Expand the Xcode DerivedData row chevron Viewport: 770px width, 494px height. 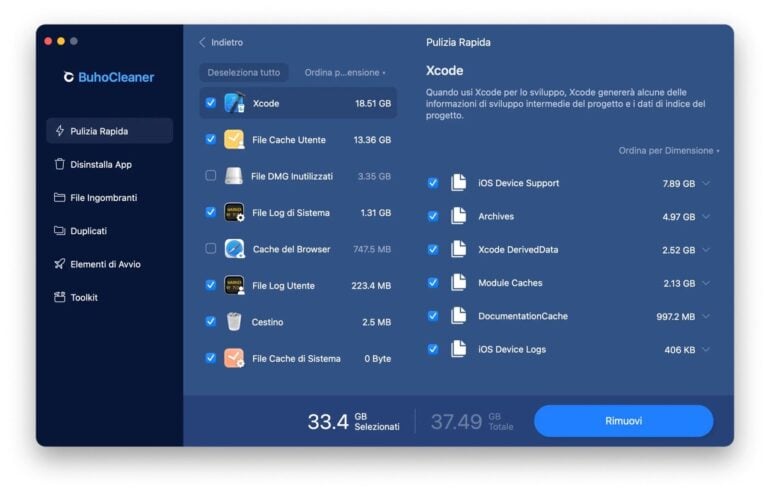tap(706, 250)
